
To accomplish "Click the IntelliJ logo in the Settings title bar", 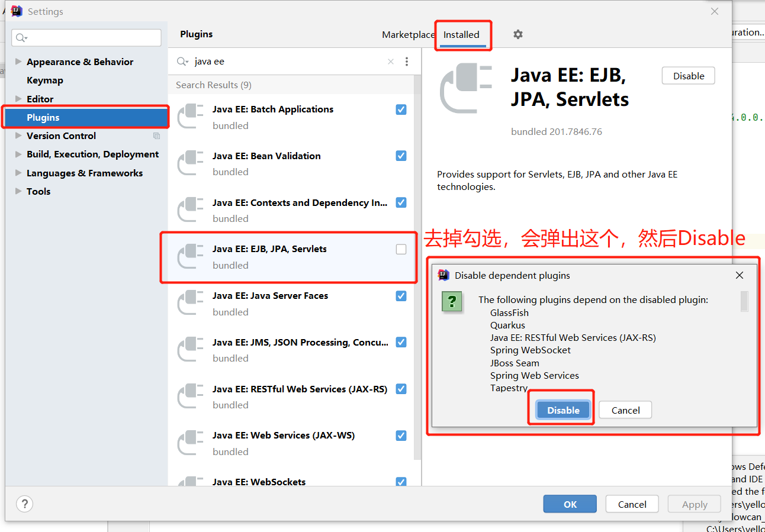I will click(17, 11).
